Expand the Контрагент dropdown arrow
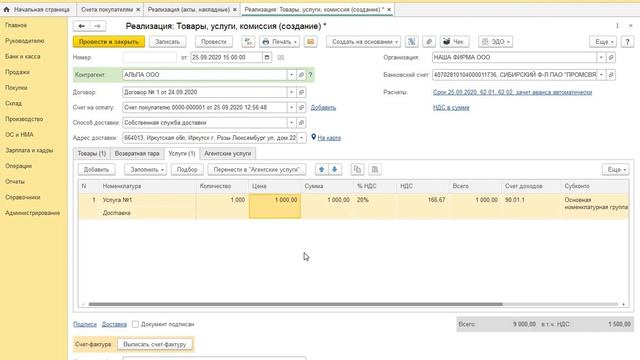Image resolution: width=640 pixels, height=360 pixels. coord(291,75)
